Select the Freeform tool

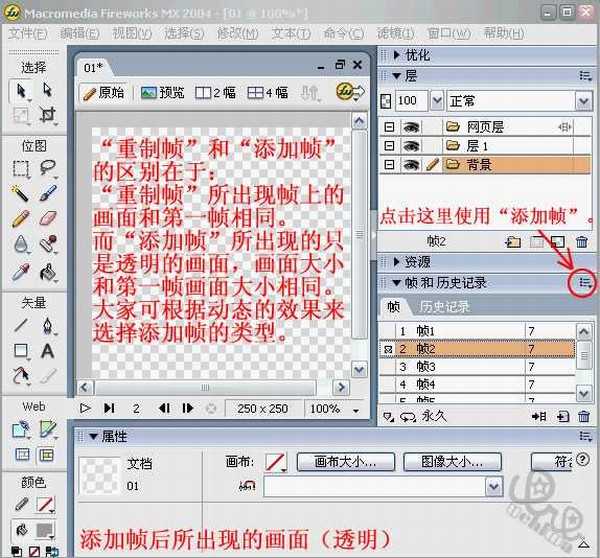click(21, 376)
